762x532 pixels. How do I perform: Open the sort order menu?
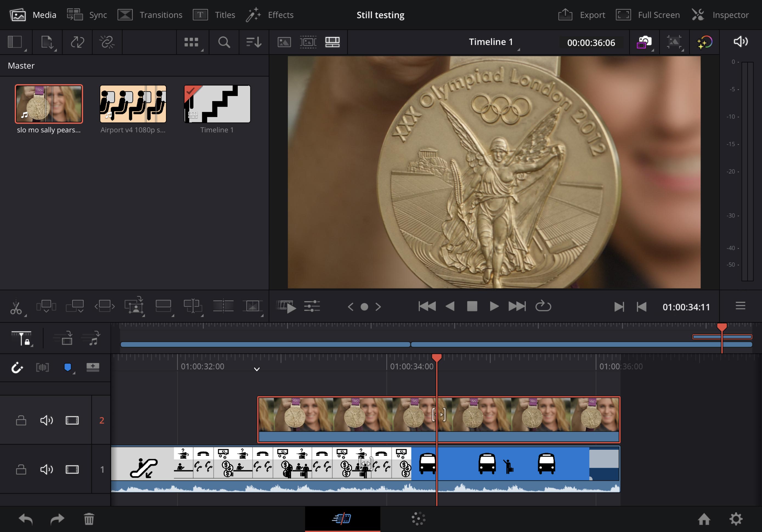coord(254,42)
